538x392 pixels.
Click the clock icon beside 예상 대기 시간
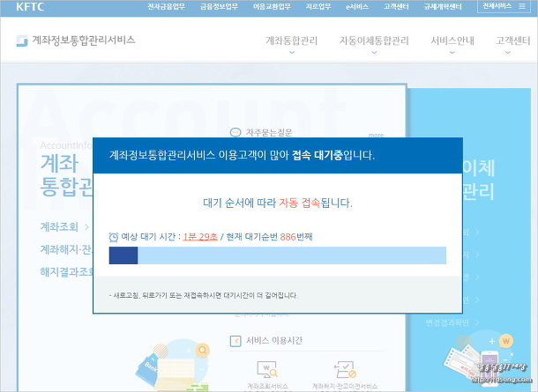(x=113, y=237)
